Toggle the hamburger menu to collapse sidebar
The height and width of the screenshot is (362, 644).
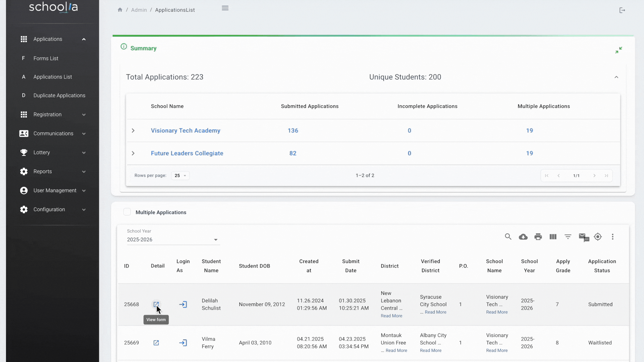tap(225, 8)
